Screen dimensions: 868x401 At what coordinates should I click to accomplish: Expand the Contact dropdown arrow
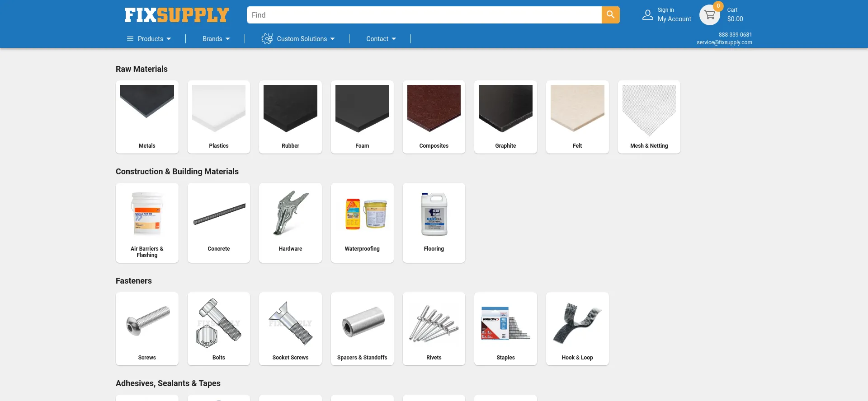pos(394,39)
